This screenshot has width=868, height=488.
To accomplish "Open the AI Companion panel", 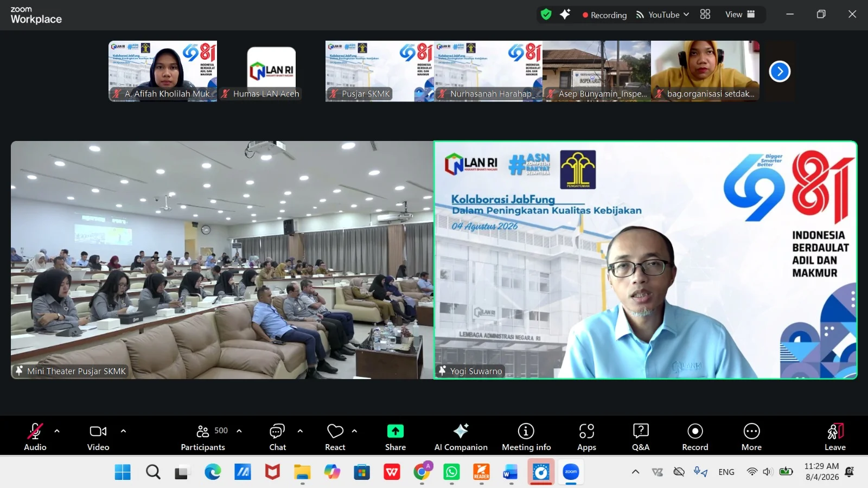I will (461, 437).
